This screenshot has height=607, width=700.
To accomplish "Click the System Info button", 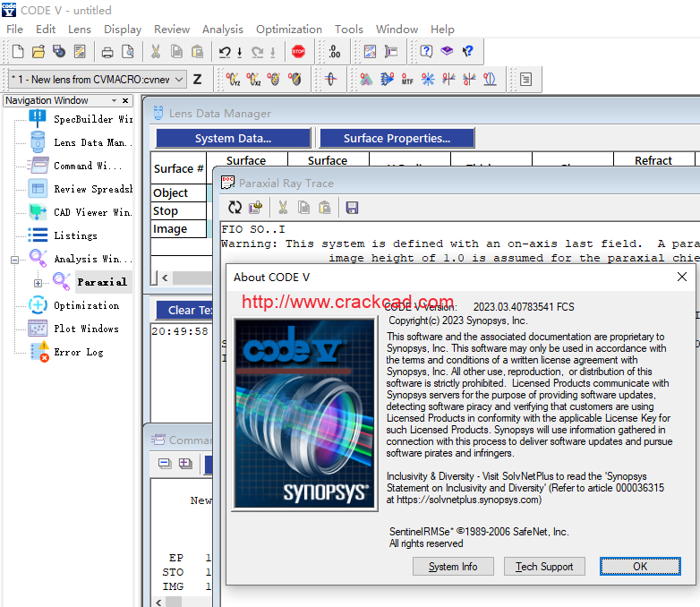I will click(x=453, y=567).
